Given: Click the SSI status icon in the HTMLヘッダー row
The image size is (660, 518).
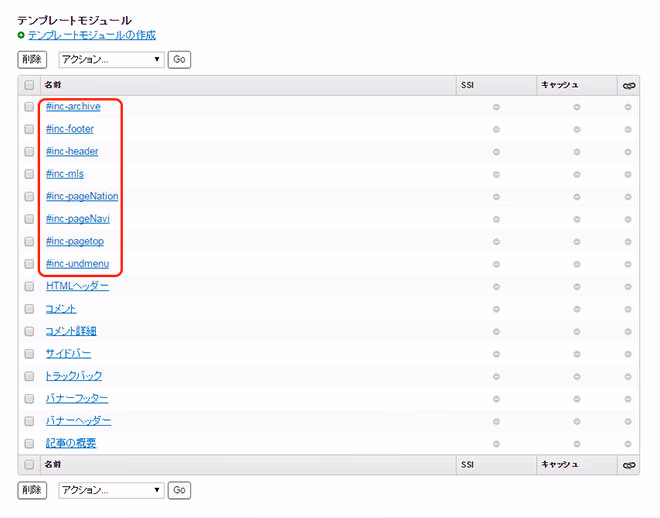Looking at the screenshot, I should click(x=496, y=287).
